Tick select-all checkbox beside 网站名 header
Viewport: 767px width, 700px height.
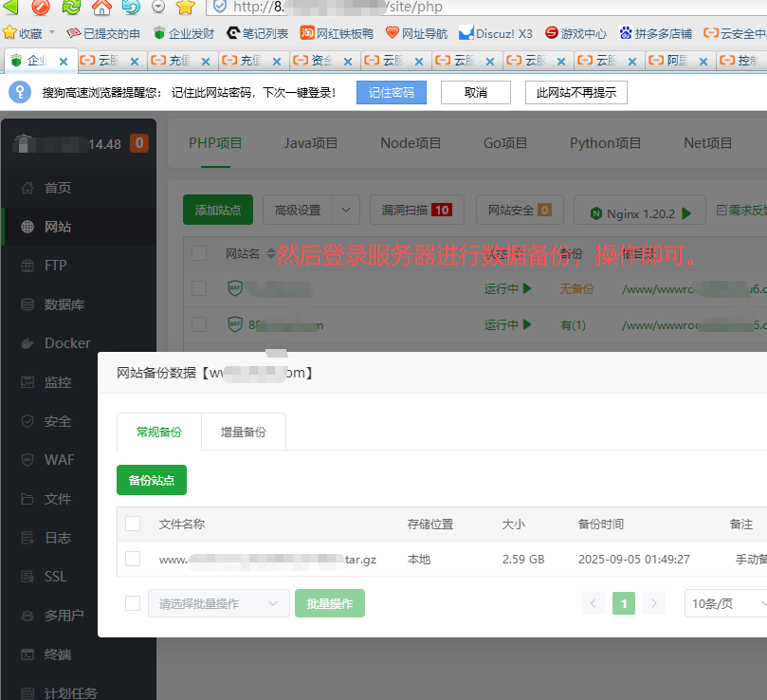(x=199, y=253)
